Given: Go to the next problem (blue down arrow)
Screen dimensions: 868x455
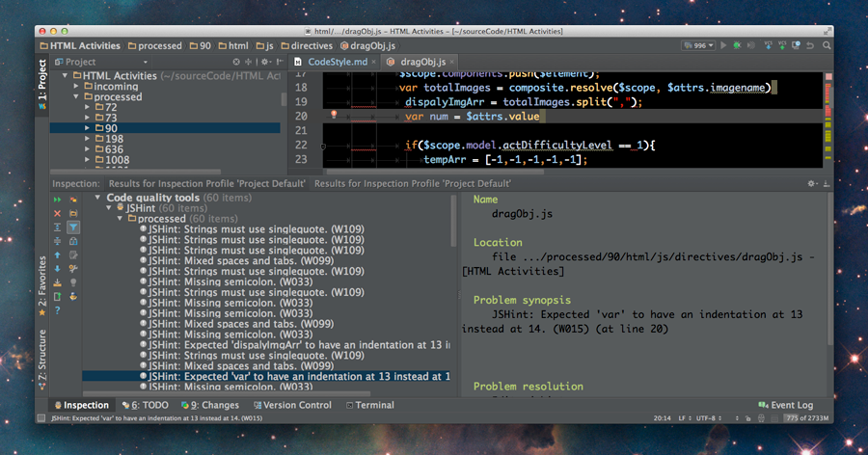Looking at the screenshot, I should pos(57,268).
